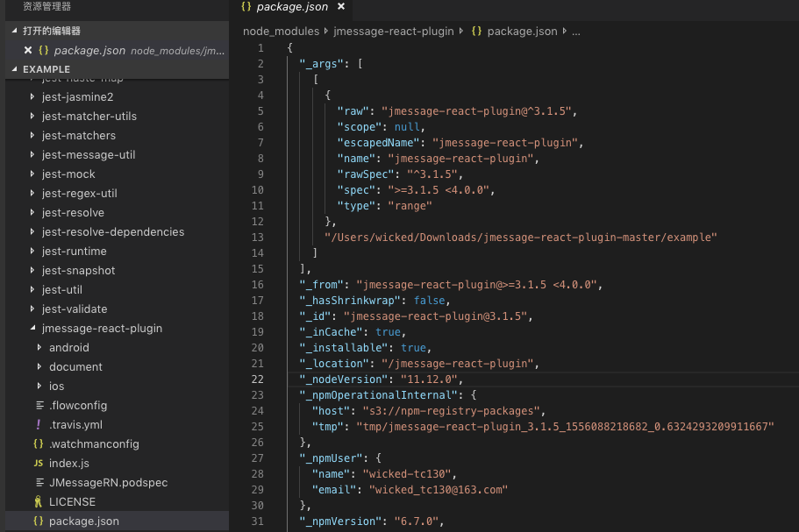This screenshot has height=532, width=799.
Task: Expand the jest-matchers folder
Action: 32,136
